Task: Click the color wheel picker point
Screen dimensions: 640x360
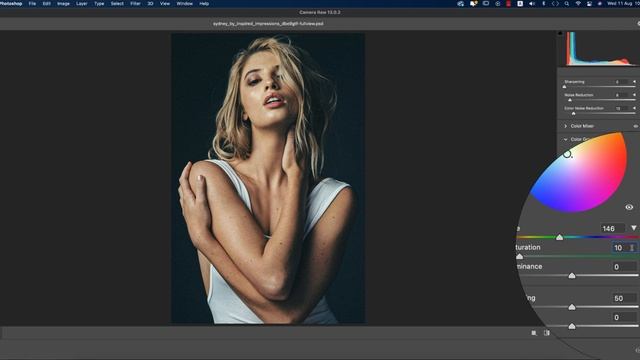Action: click(x=567, y=154)
